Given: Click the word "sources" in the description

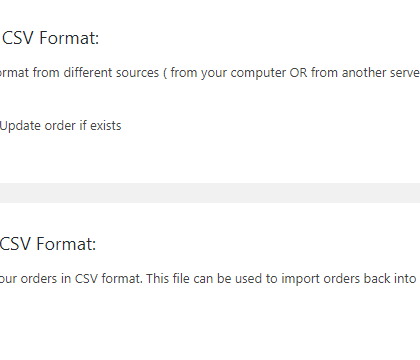Looking at the screenshot, I should click(x=138, y=73).
